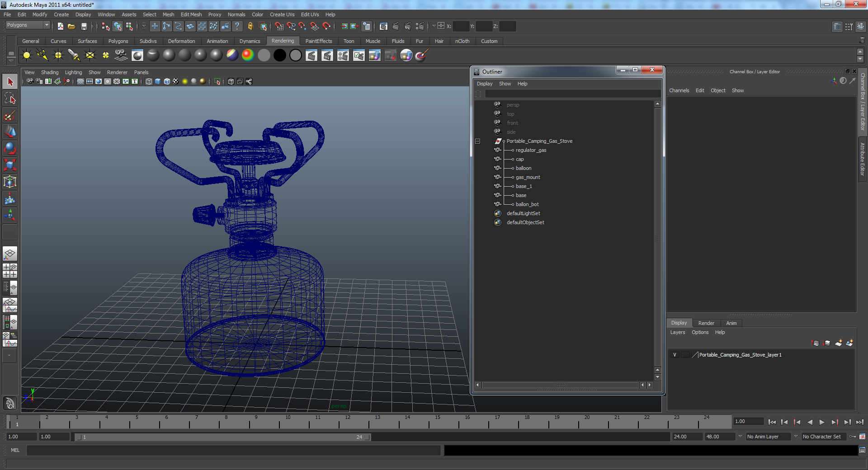Create an area light from shelf
The height and width of the screenshot is (470, 868).
click(90, 56)
